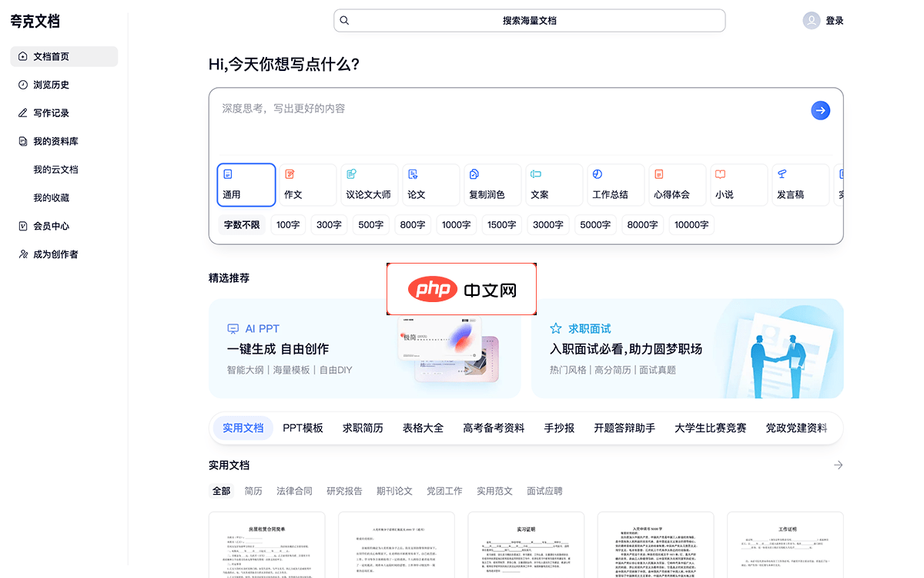Viewport: 924px width, 578px height.
Task: Submit prompt with blue arrow button
Action: (821, 111)
